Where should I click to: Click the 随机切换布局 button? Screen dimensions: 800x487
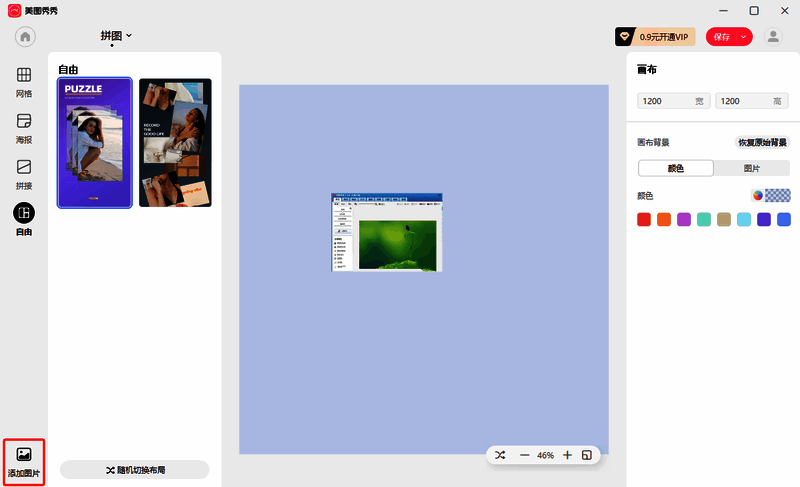click(x=134, y=469)
